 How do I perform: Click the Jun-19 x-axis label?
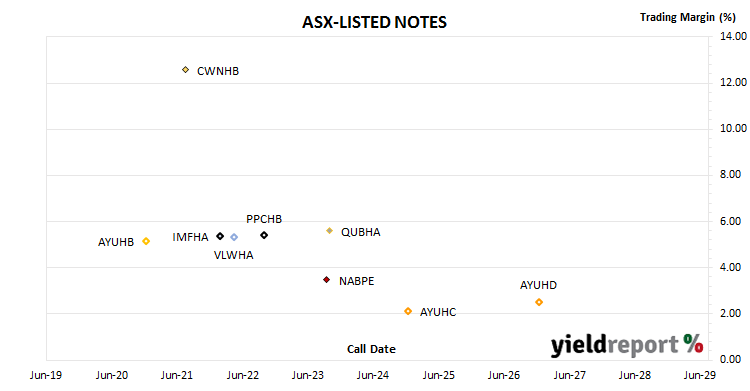pos(46,375)
